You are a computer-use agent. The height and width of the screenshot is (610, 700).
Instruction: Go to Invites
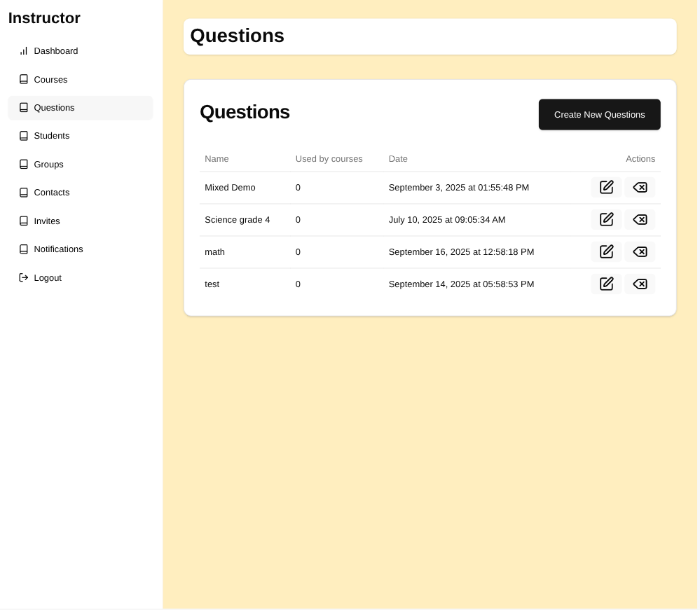click(x=81, y=221)
